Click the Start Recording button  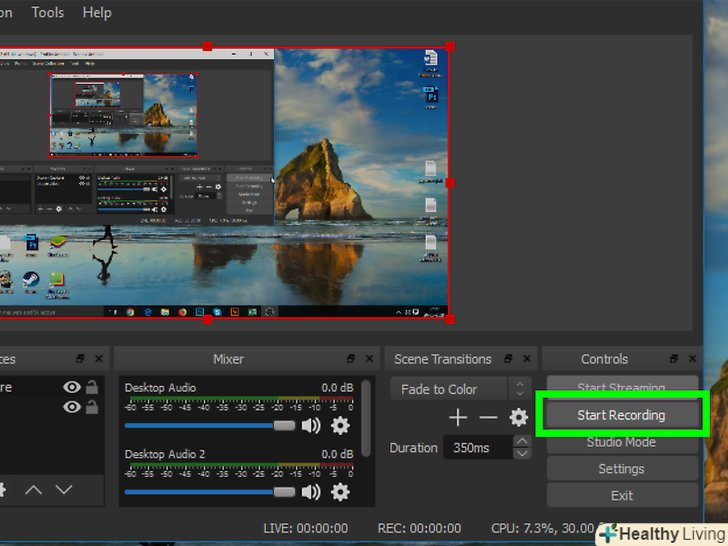tap(621, 415)
